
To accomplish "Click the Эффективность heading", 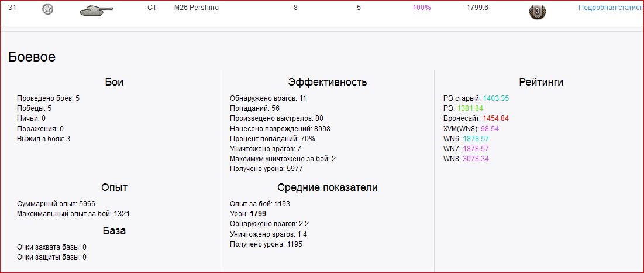I will (x=328, y=82).
